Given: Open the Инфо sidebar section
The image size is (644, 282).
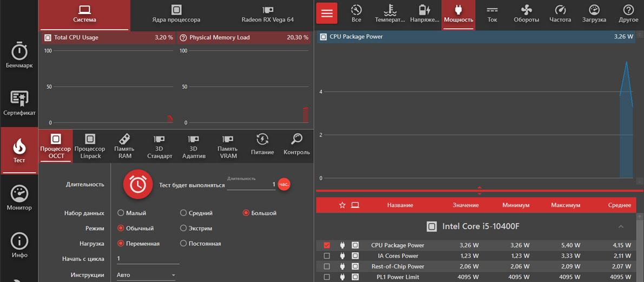Looking at the screenshot, I should pos(19,245).
